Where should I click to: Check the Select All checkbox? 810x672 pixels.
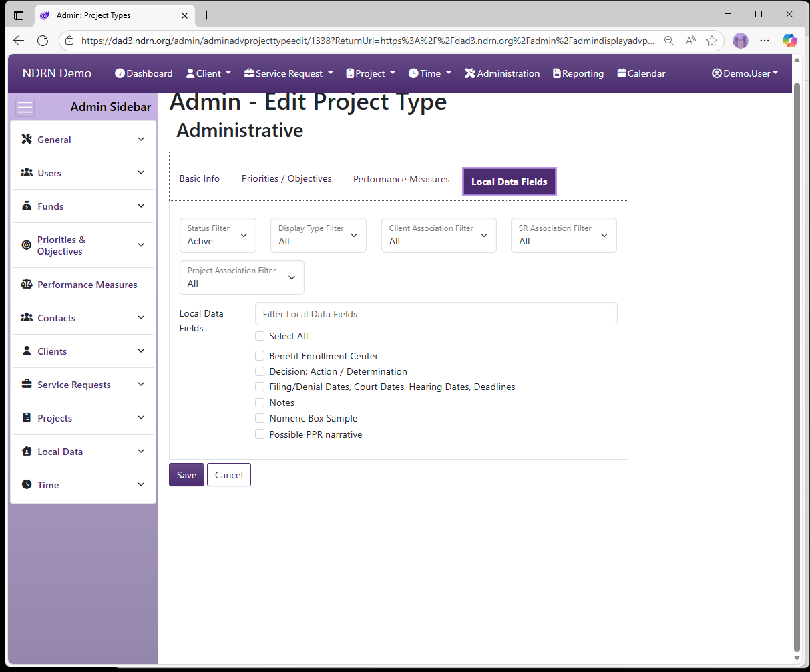click(260, 336)
